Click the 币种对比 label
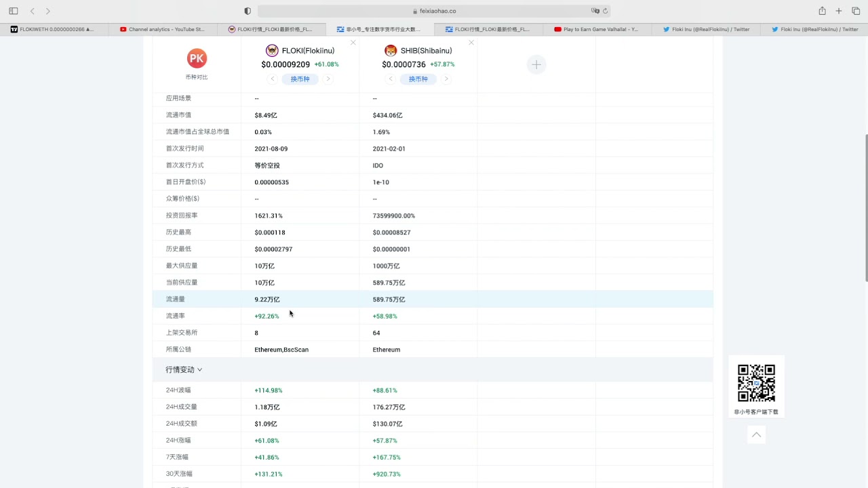This screenshot has height=488, width=868. 197,77
